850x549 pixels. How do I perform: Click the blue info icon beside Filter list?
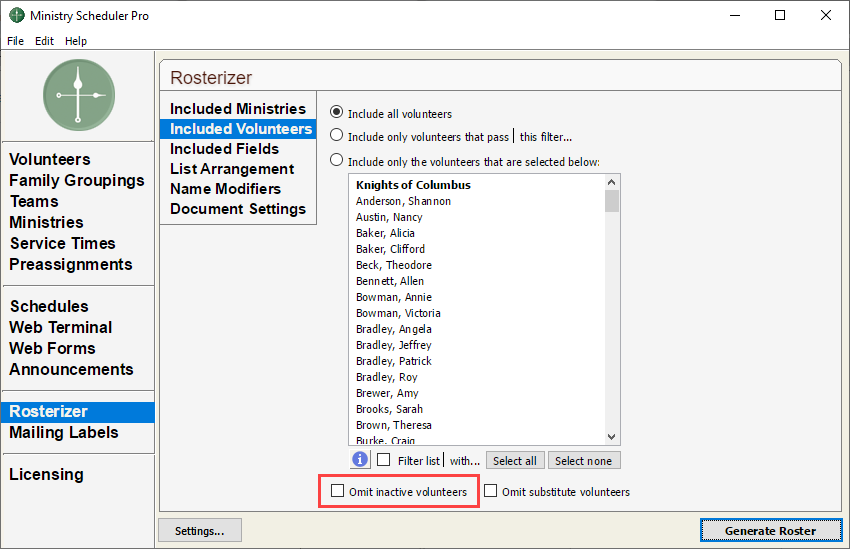[360, 460]
